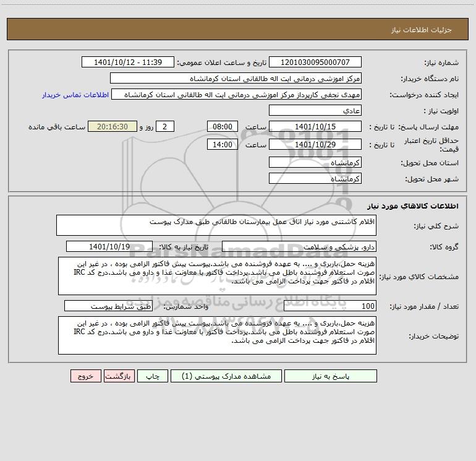
Task: Click the خروج exit button
Action: [x=85, y=376]
